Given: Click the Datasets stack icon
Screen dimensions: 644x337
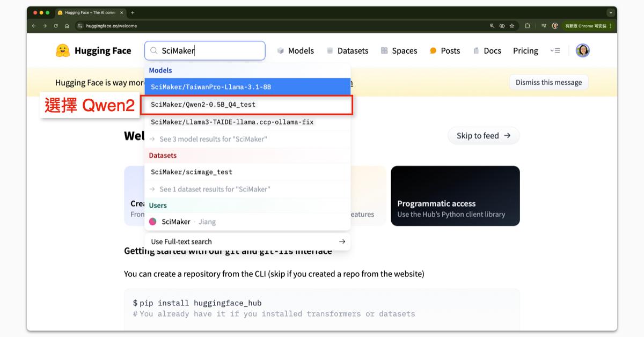Looking at the screenshot, I should click(330, 50).
